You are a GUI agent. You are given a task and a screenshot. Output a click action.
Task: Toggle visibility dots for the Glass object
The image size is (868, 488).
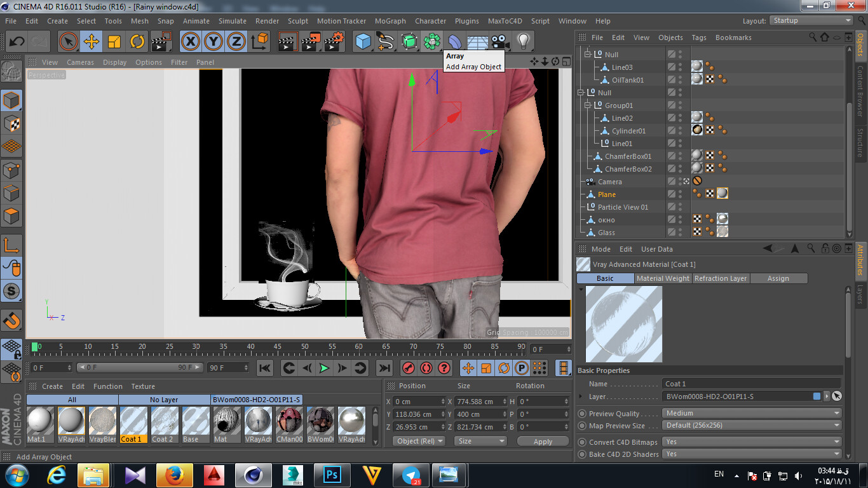pos(681,233)
